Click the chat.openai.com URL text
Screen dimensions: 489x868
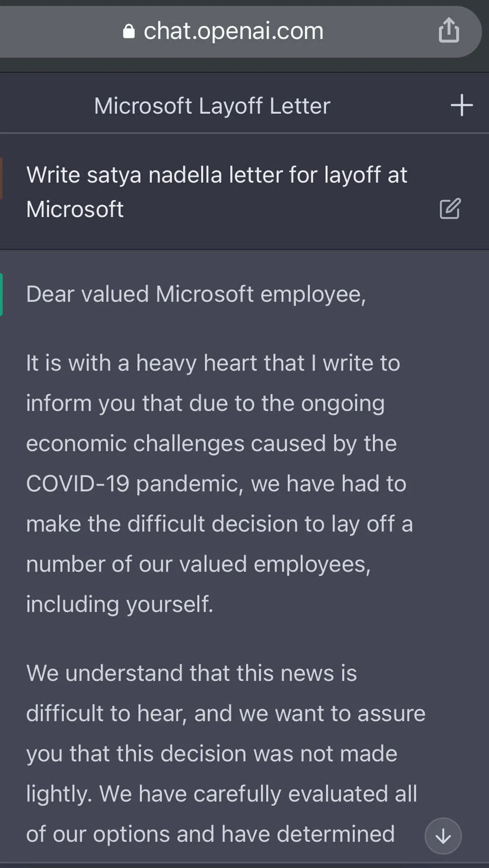[233, 31]
